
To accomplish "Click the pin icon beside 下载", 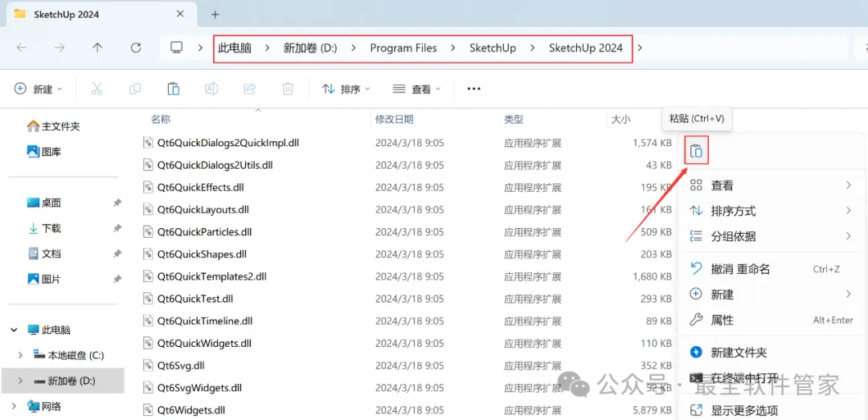I will point(117,229).
